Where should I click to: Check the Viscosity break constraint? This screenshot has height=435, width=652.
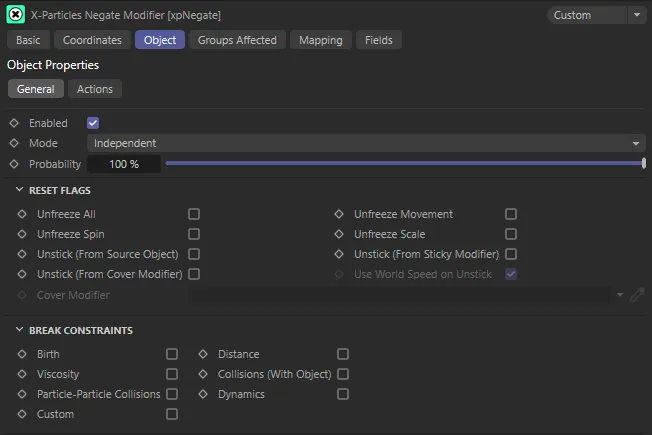coord(172,374)
